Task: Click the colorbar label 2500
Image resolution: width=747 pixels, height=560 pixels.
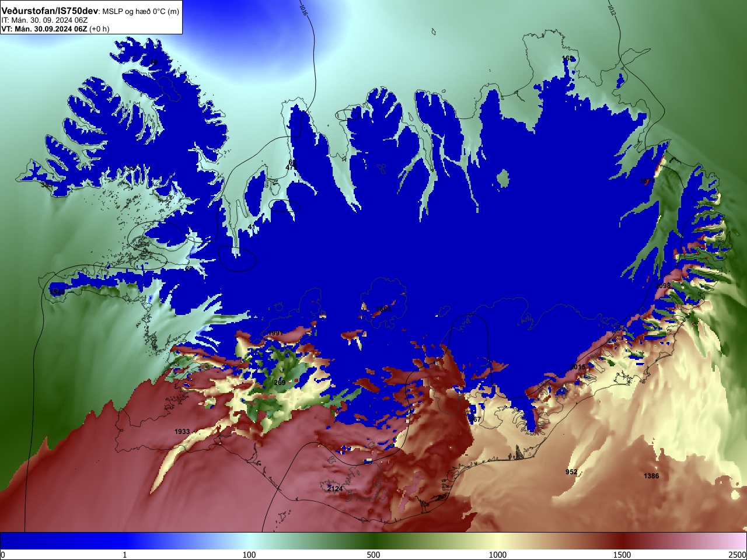Action: click(737, 555)
